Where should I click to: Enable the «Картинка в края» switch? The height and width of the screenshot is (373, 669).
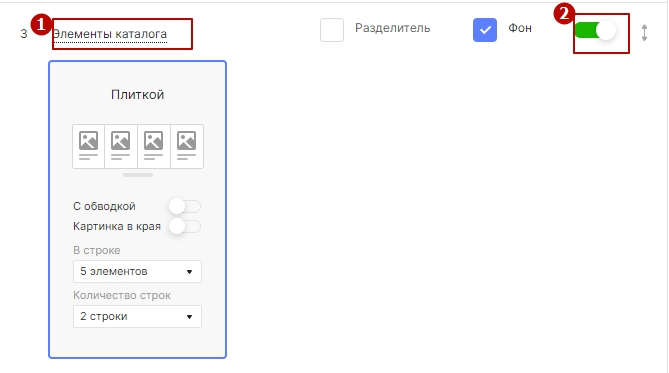(x=185, y=226)
